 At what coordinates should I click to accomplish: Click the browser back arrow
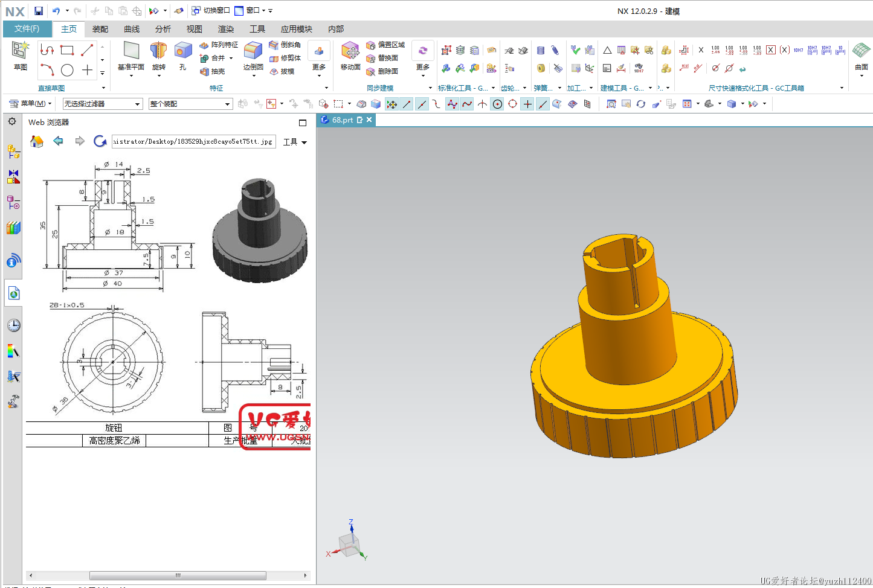point(58,141)
